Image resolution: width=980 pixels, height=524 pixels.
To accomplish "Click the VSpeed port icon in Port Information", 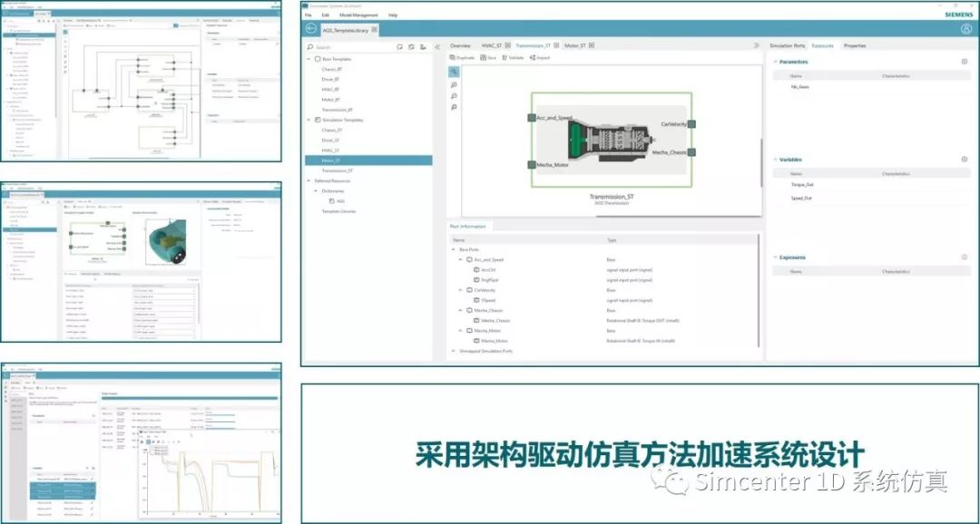I will (x=476, y=300).
